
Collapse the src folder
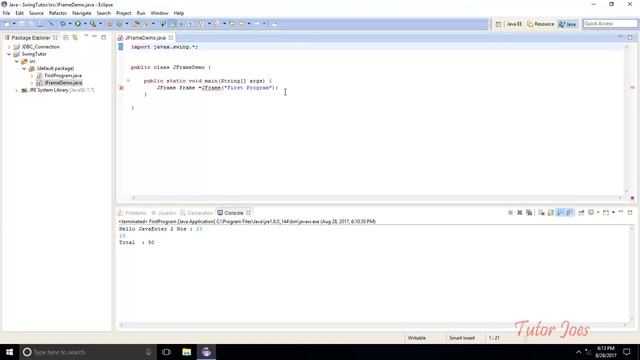[x=17, y=61]
